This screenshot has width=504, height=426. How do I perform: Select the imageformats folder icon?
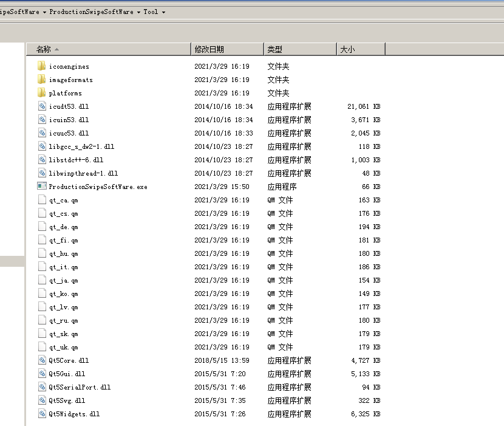tap(41, 80)
